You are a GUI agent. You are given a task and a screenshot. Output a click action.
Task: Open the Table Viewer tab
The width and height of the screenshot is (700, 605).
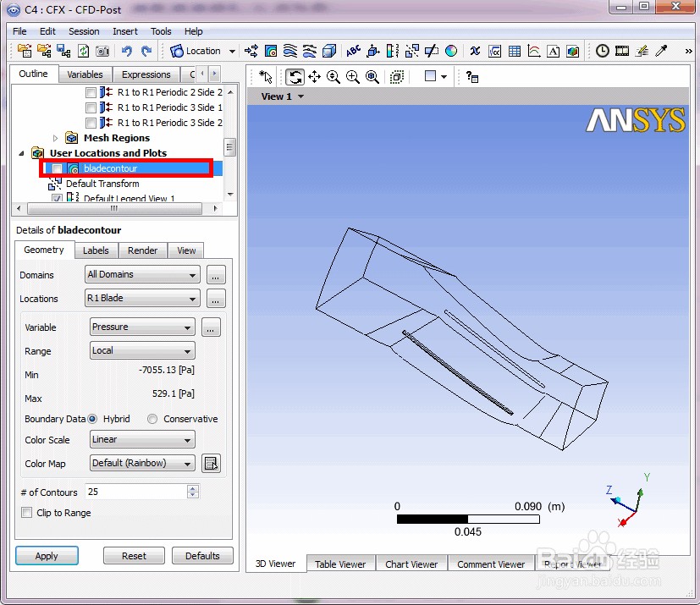pyautogui.click(x=340, y=564)
